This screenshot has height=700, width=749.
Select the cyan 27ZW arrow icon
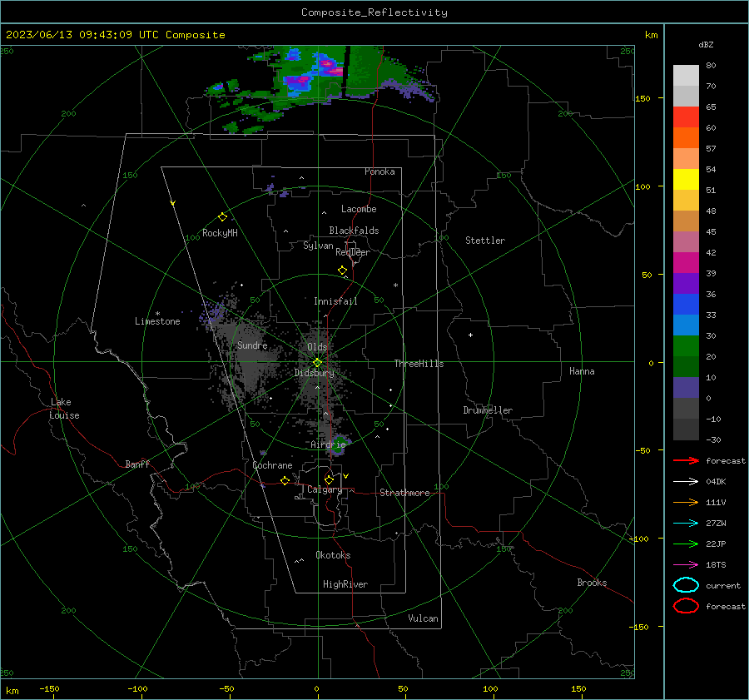pyautogui.click(x=686, y=524)
